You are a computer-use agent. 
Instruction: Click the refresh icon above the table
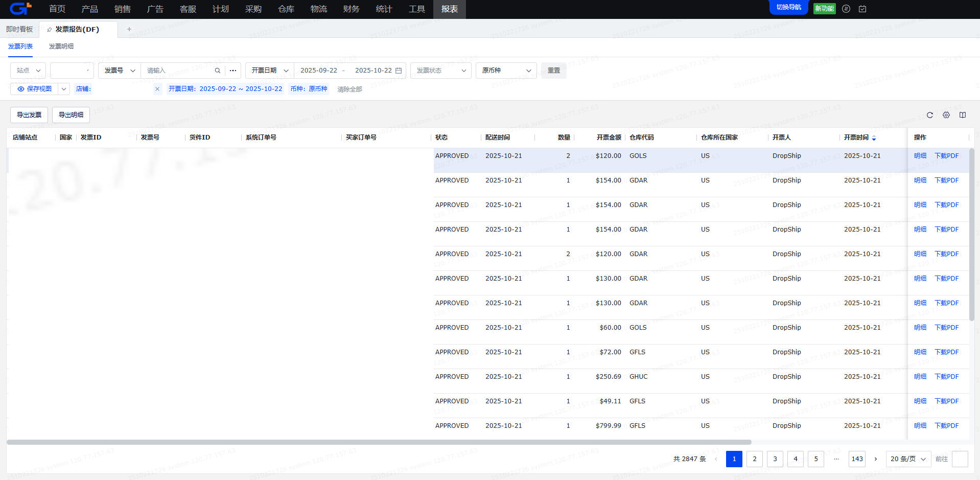tap(929, 115)
